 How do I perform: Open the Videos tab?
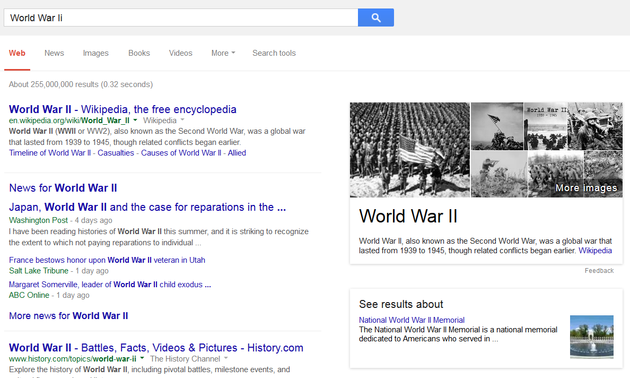[180, 53]
